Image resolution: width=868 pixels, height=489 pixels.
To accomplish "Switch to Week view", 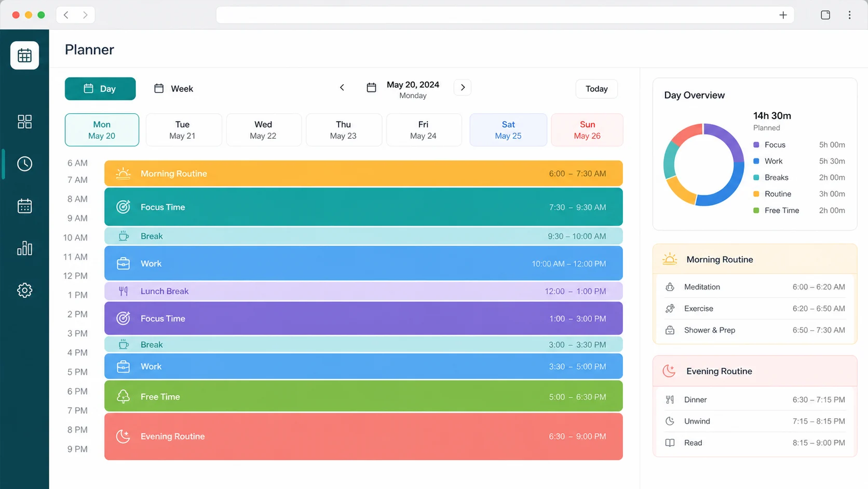I will [173, 88].
